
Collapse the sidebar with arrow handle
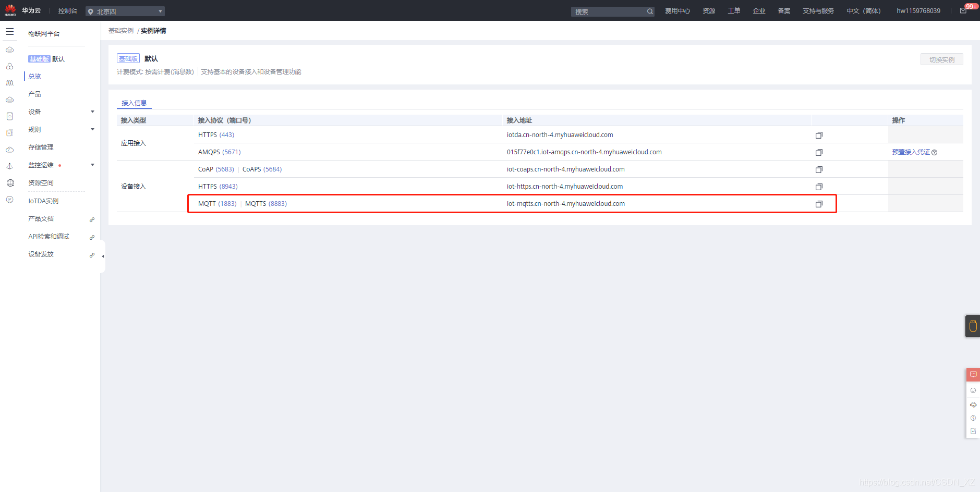103,256
